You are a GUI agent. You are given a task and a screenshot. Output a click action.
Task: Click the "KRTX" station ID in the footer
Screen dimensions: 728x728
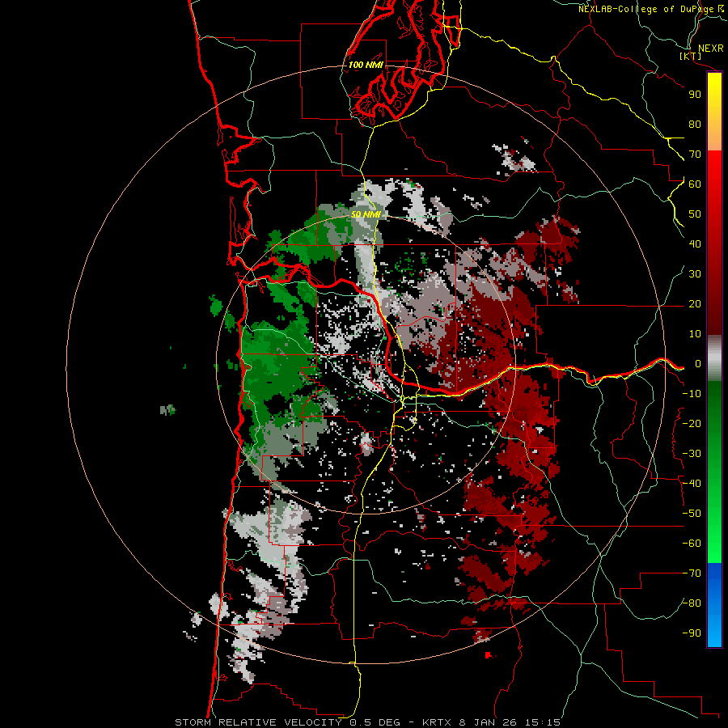437,722
